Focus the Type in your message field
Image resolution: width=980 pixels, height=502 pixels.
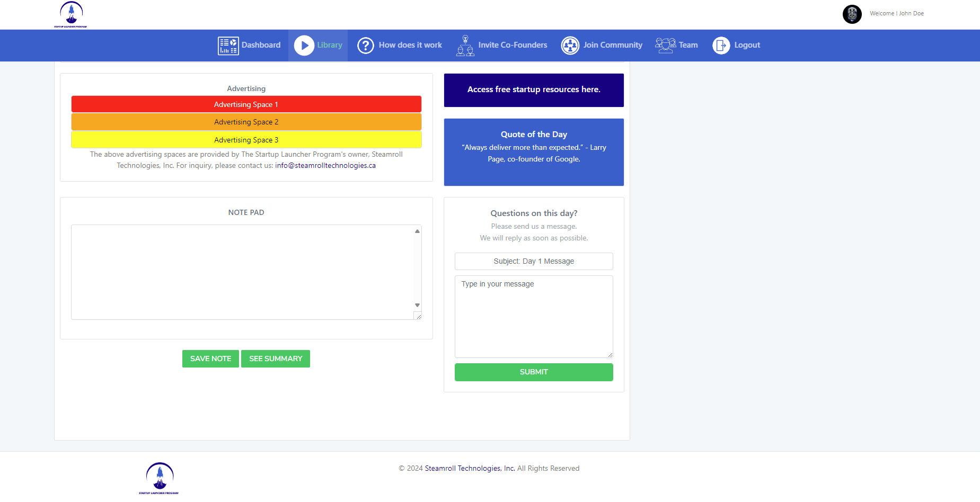pyautogui.click(x=533, y=316)
